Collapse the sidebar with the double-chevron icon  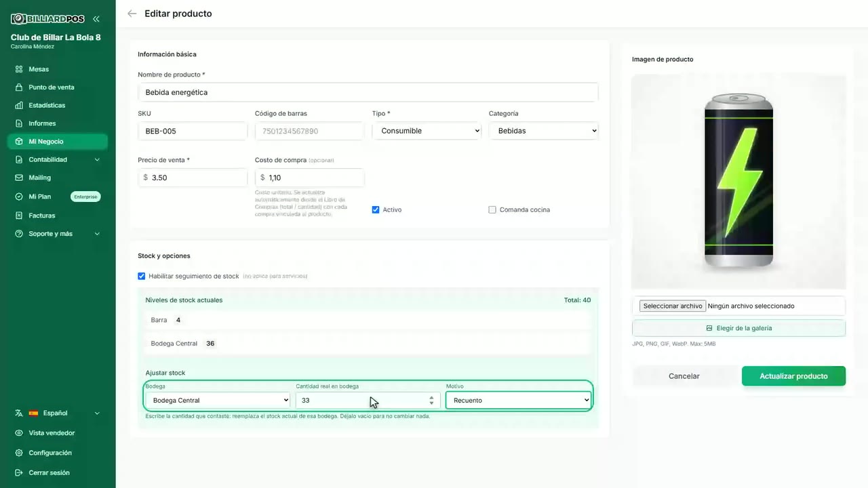(96, 19)
